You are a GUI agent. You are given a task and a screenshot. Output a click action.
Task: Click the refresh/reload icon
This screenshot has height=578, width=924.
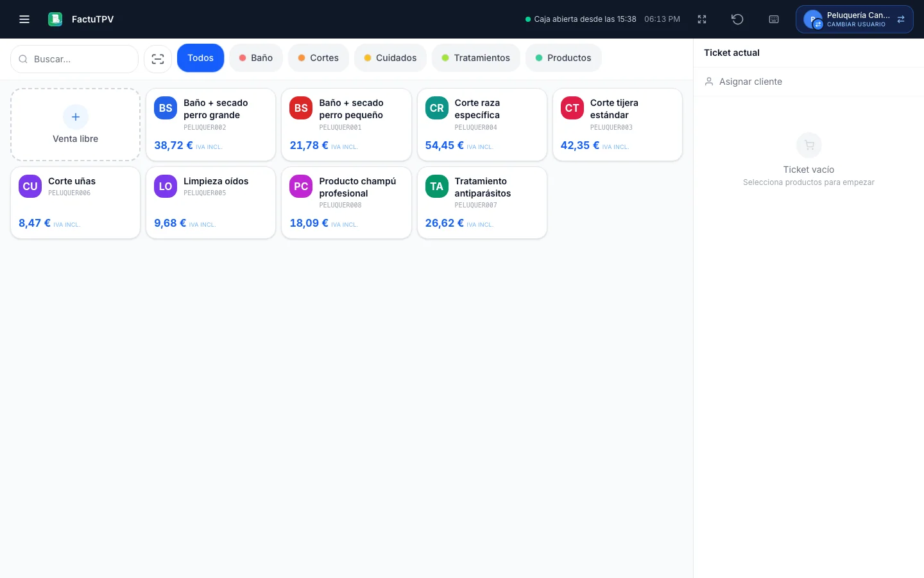click(x=737, y=19)
